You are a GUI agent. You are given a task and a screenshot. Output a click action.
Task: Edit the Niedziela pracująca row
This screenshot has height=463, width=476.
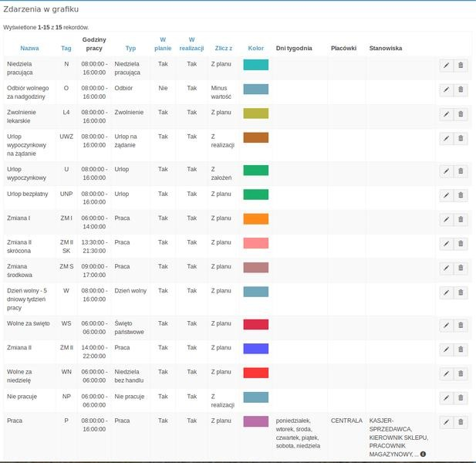point(446,66)
